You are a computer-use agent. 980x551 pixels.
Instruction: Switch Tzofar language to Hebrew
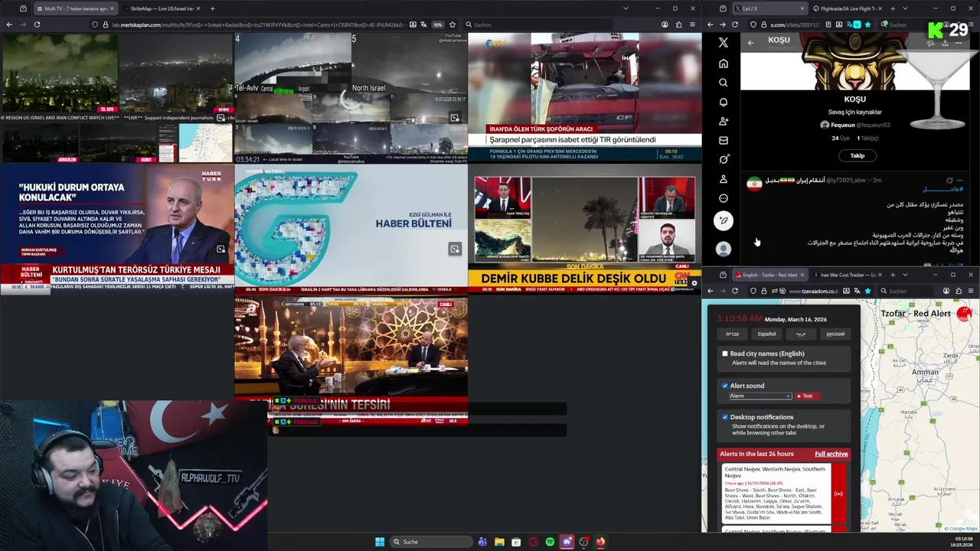tap(733, 334)
